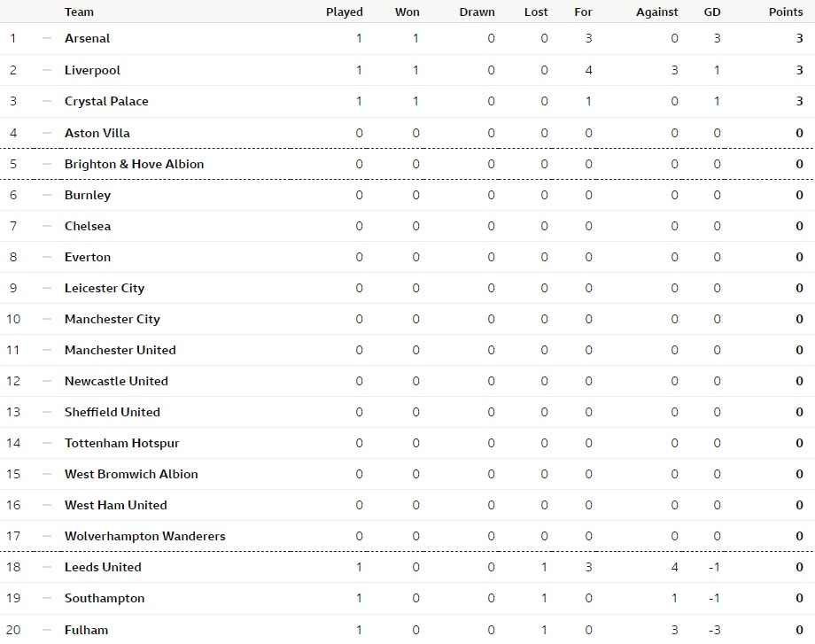Click the GD column header
Image resolution: width=815 pixels, height=644 pixels.
pos(712,12)
